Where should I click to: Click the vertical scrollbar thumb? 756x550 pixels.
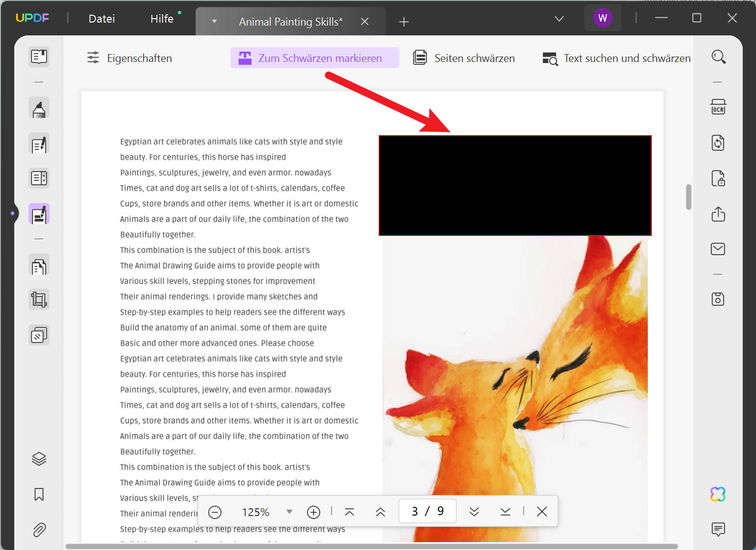[689, 197]
